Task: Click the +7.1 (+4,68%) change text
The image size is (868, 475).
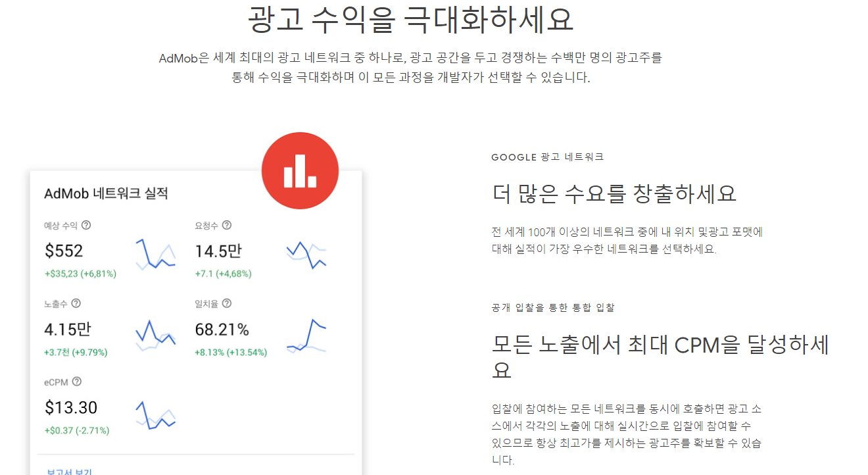Action: coord(224,274)
